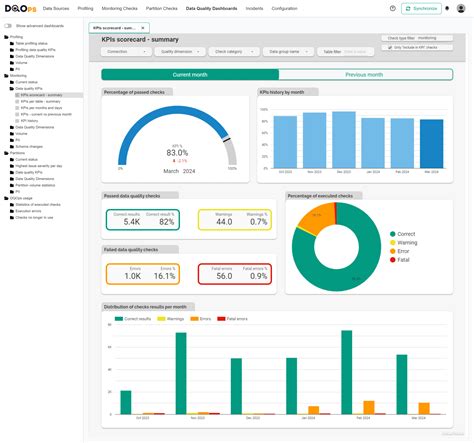Click the help question mark icon
This screenshot has height=443, width=474.
click(393, 8)
